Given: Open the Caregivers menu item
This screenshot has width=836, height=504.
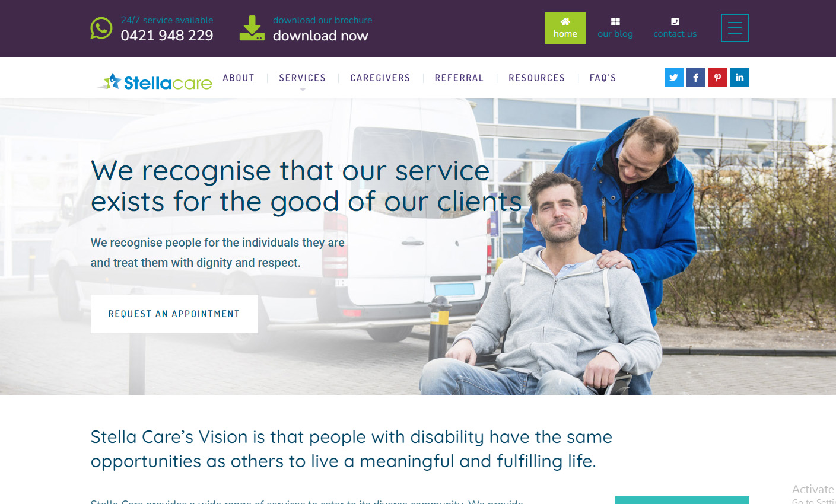Looking at the screenshot, I should pyautogui.click(x=380, y=78).
